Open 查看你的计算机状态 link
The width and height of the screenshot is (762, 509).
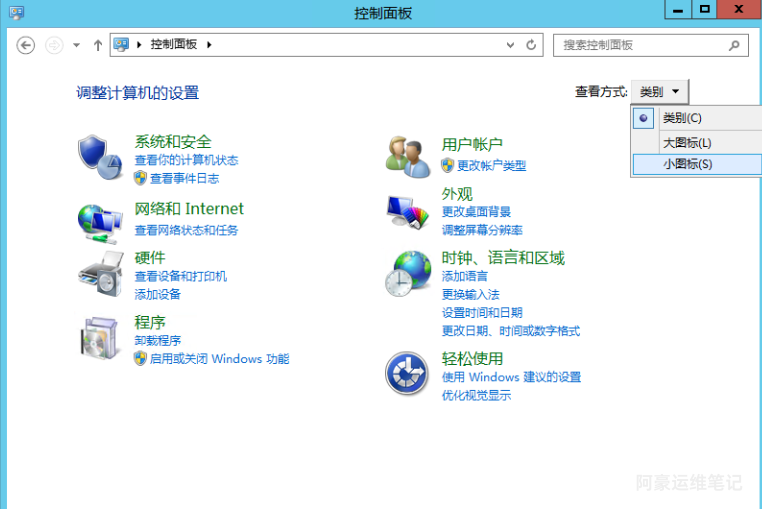(186, 160)
